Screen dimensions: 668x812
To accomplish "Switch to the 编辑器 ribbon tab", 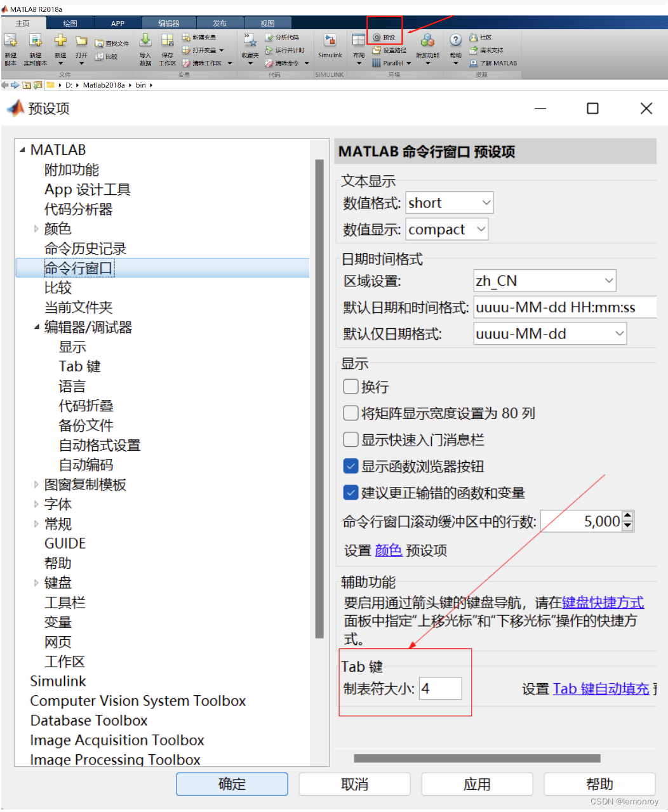I will [x=168, y=23].
